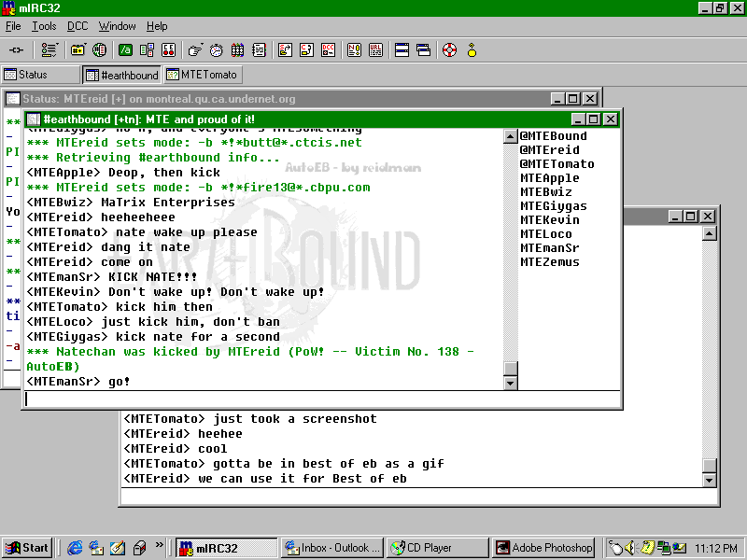Select MTEBwiz in the nick list
This screenshot has height=560, width=747.
tap(546, 192)
